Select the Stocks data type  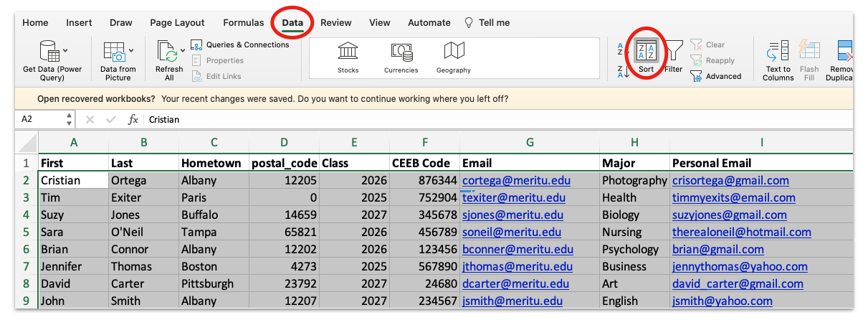pyautogui.click(x=348, y=57)
